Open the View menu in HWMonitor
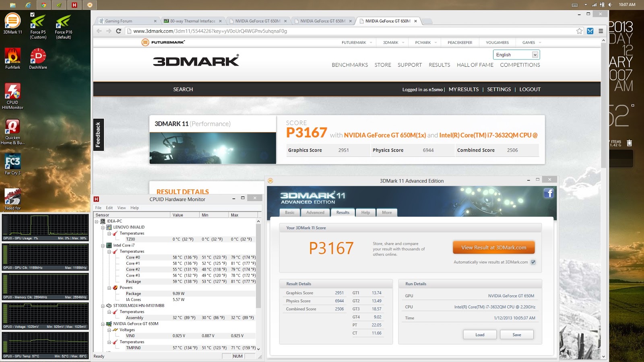The width and height of the screenshot is (644, 362). 122,208
